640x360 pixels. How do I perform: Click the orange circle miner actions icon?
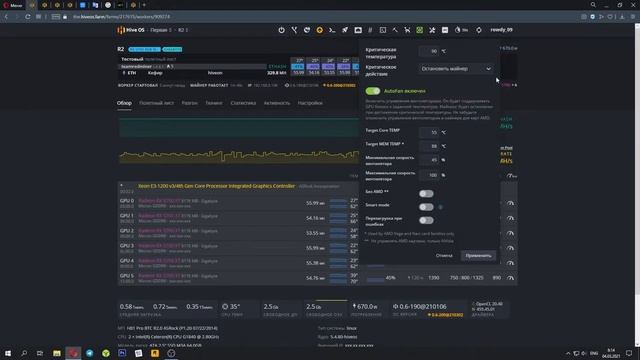pos(320,30)
